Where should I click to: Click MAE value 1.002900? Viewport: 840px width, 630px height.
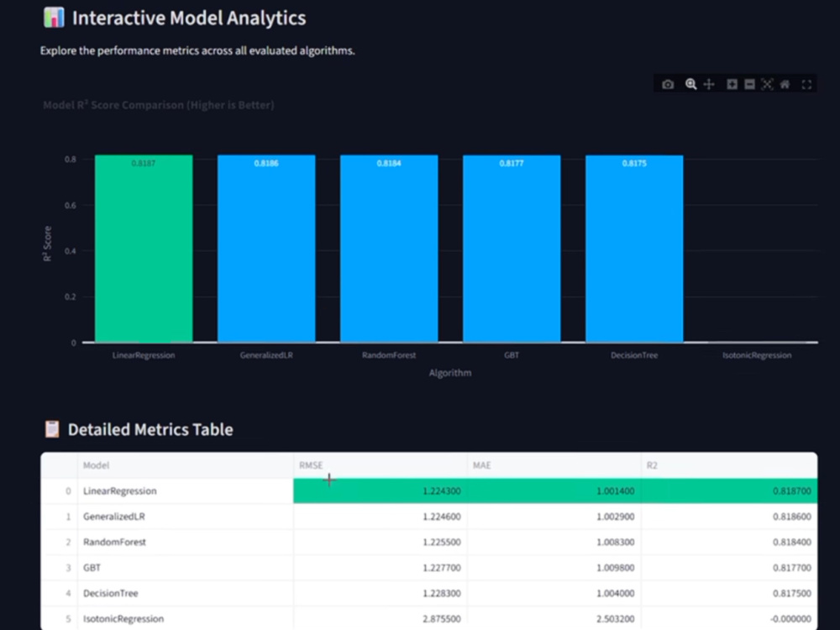554,517
